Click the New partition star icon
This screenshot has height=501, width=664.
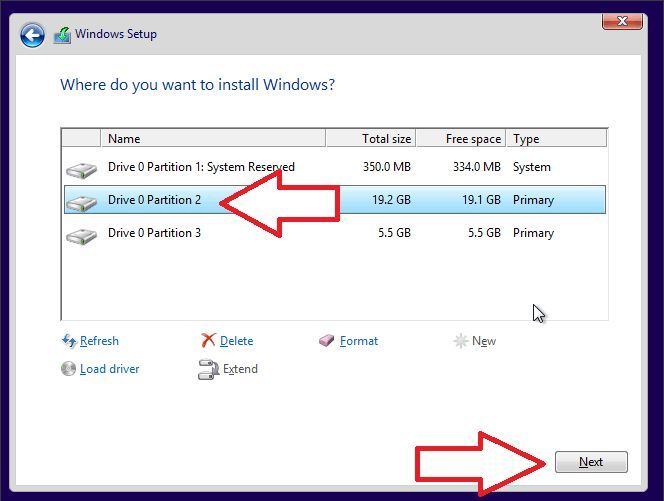(460, 341)
